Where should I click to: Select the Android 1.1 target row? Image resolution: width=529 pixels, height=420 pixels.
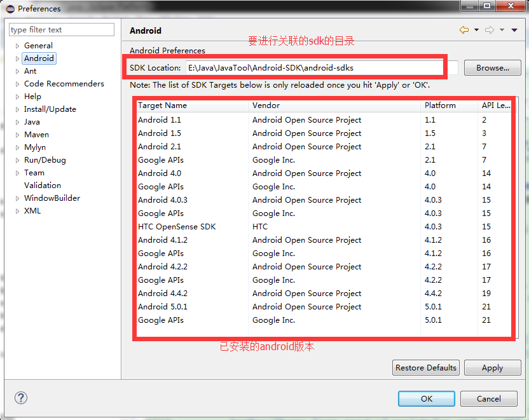click(x=324, y=120)
